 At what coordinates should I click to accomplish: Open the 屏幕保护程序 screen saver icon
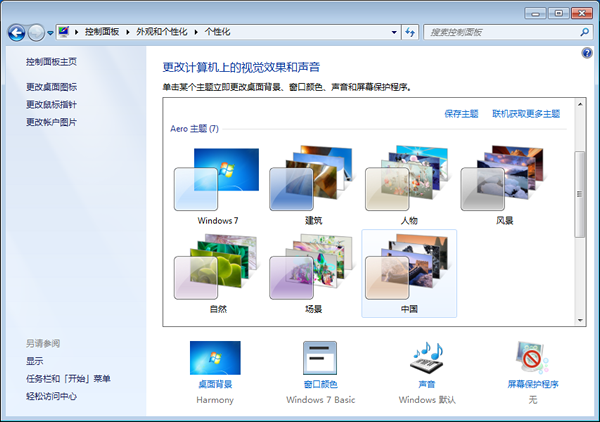click(532, 360)
